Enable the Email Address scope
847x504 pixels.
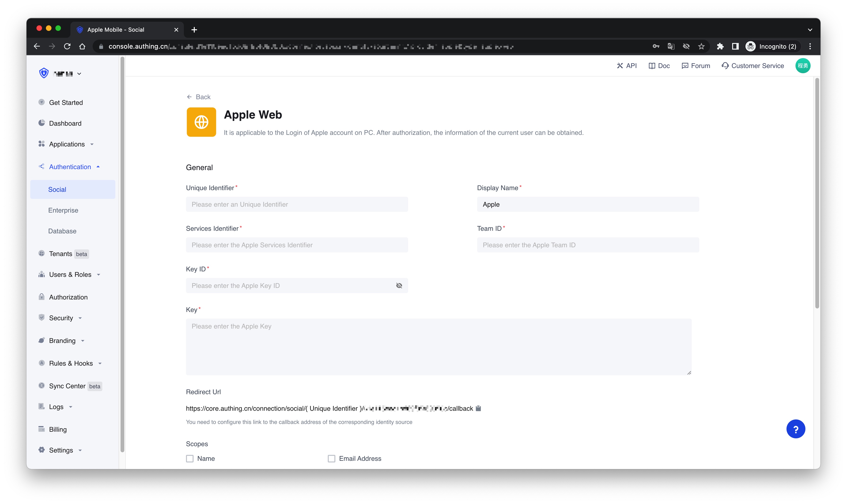331,458
